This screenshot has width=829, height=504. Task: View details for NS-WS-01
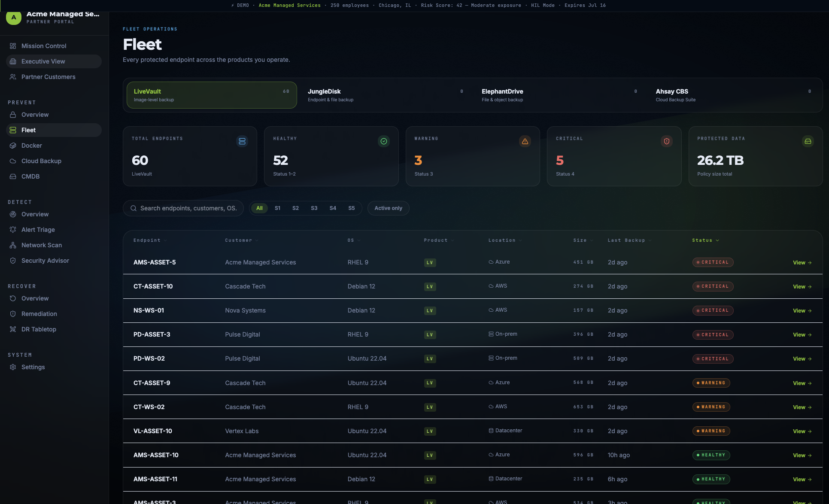(802, 310)
